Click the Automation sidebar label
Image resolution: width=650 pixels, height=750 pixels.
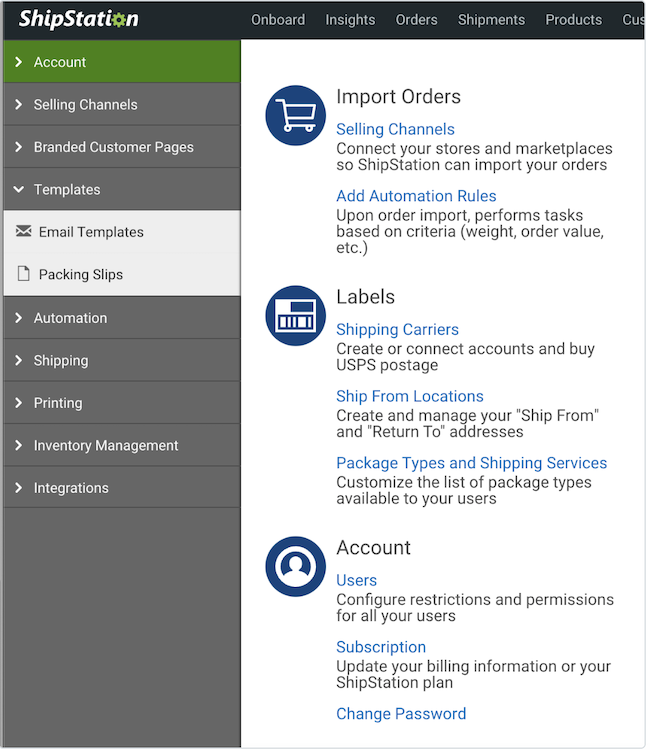pyautogui.click(x=71, y=319)
